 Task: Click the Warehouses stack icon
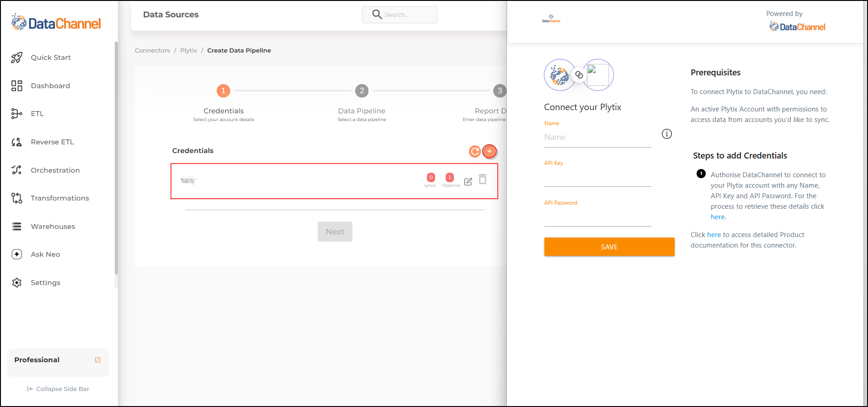click(17, 227)
